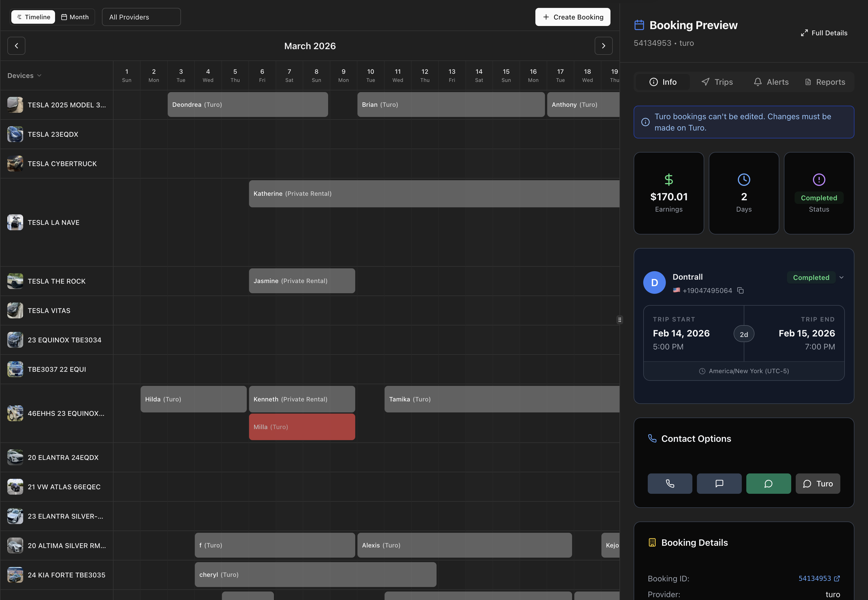
Task: Copy Dontrall's phone number with the copy icon
Action: [x=741, y=290]
